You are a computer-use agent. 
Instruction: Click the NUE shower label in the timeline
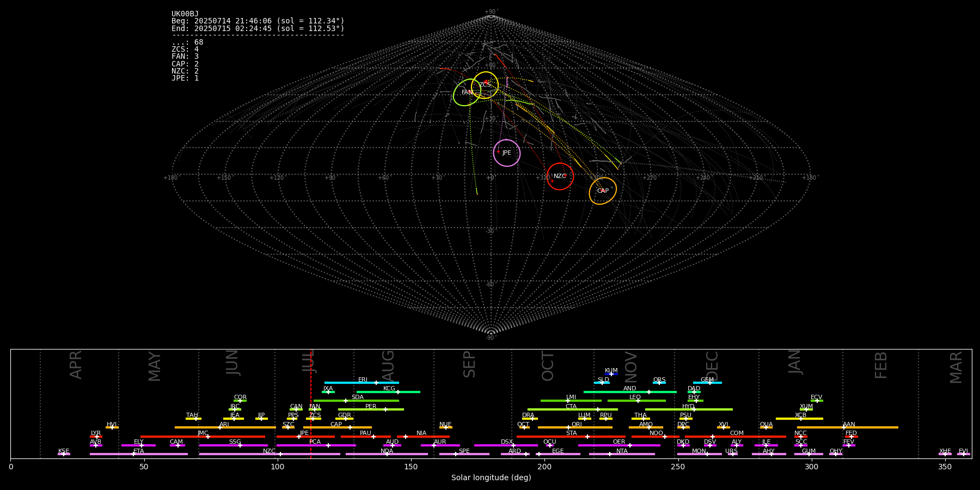[x=445, y=425]
